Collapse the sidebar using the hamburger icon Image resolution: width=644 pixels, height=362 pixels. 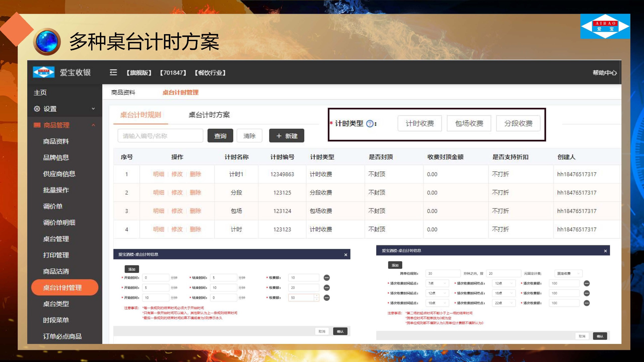tap(113, 72)
